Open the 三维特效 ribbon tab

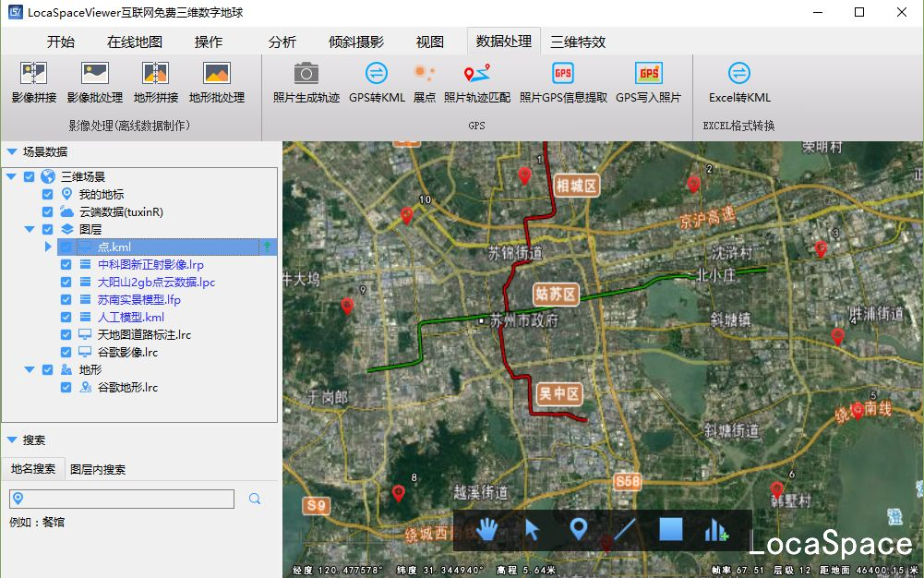pyautogui.click(x=578, y=42)
